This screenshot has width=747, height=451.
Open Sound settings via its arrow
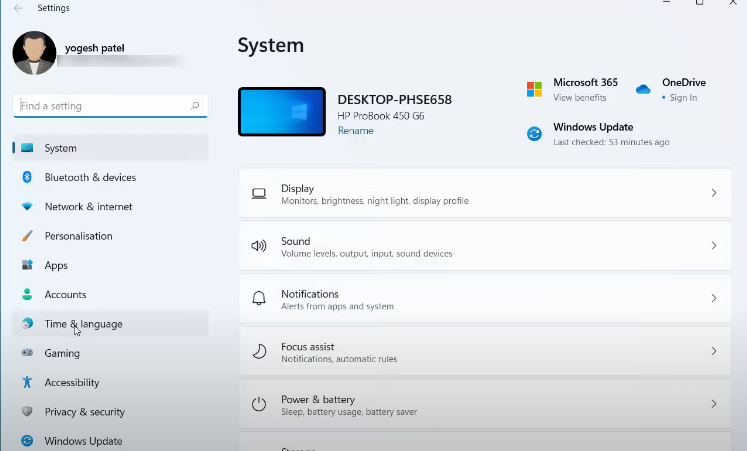(713, 246)
